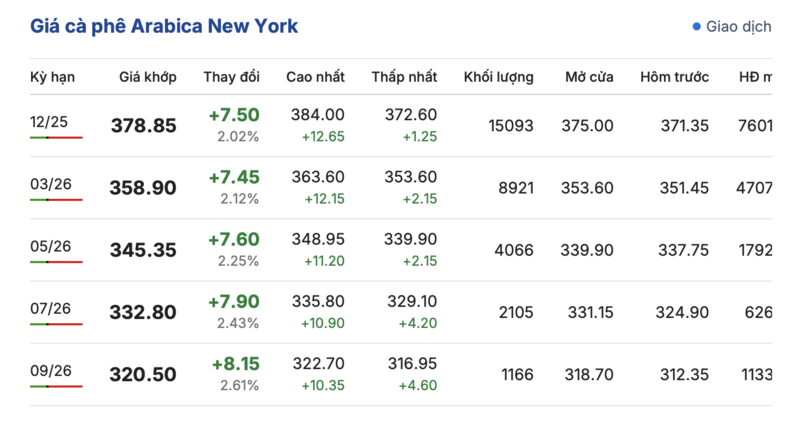Click the range bar under 05/26
The width and height of the screenshot is (800, 425).
56,262
